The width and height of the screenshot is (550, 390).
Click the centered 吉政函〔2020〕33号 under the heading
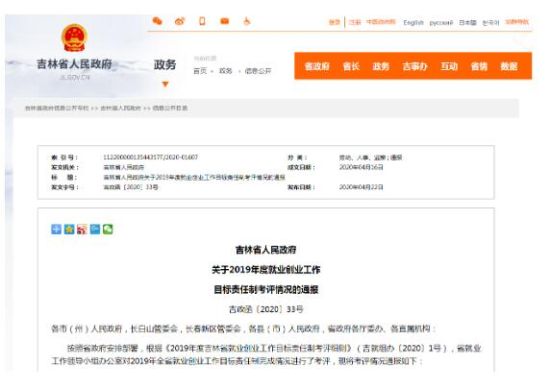266,309
